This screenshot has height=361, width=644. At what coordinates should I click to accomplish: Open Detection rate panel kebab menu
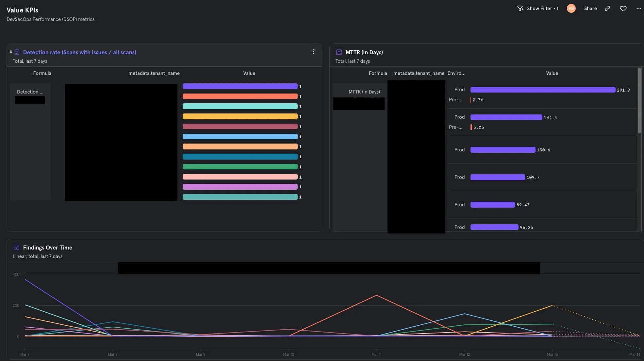pyautogui.click(x=314, y=52)
